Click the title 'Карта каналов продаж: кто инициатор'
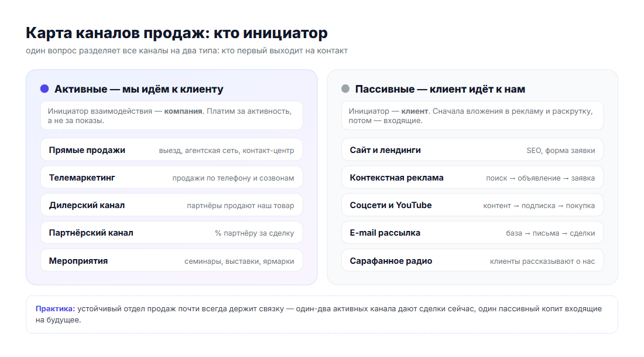 177,33
